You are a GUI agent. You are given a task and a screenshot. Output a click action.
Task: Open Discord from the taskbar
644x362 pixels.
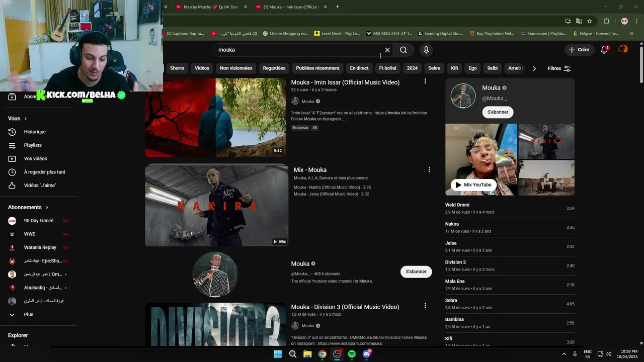(x=367, y=354)
